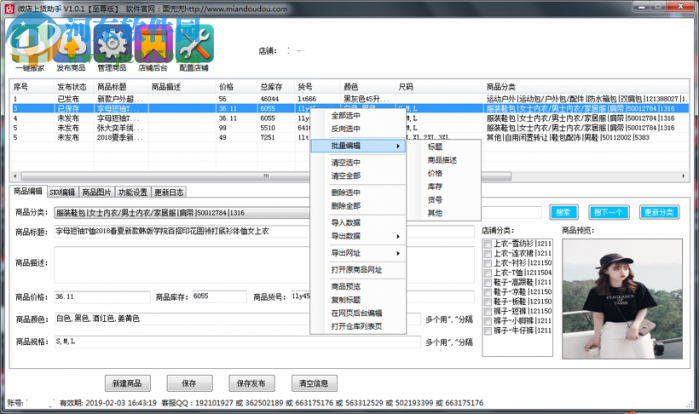
Task: Choose 全部选中 in the context menu
Action: click(347, 116)
